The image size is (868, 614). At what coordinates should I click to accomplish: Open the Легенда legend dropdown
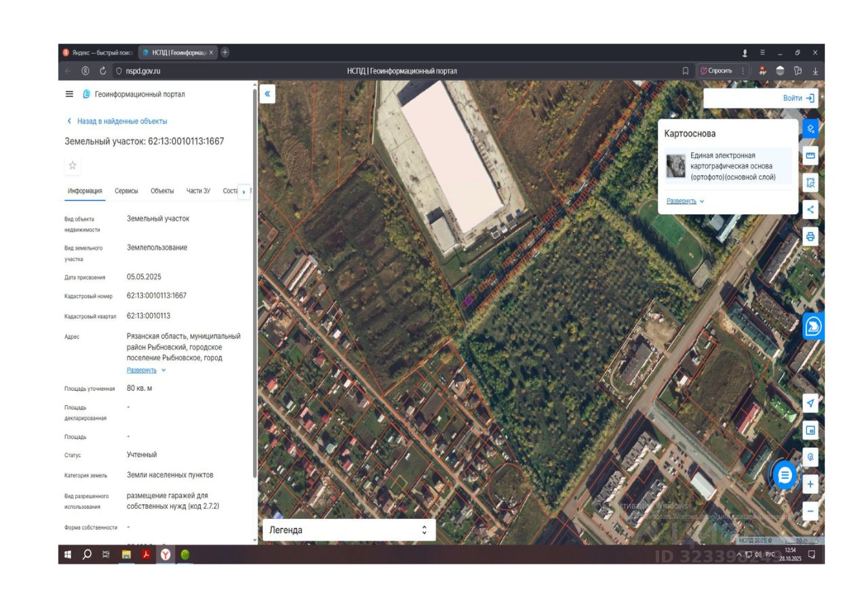[x=349, y=530]
